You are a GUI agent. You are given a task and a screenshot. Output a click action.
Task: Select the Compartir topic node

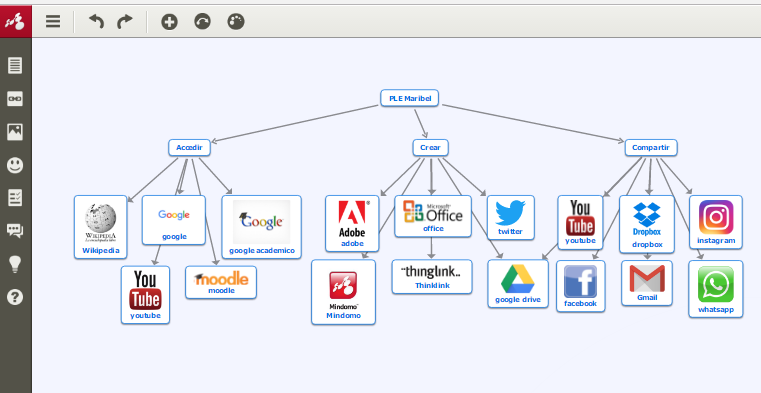(650, 147)
